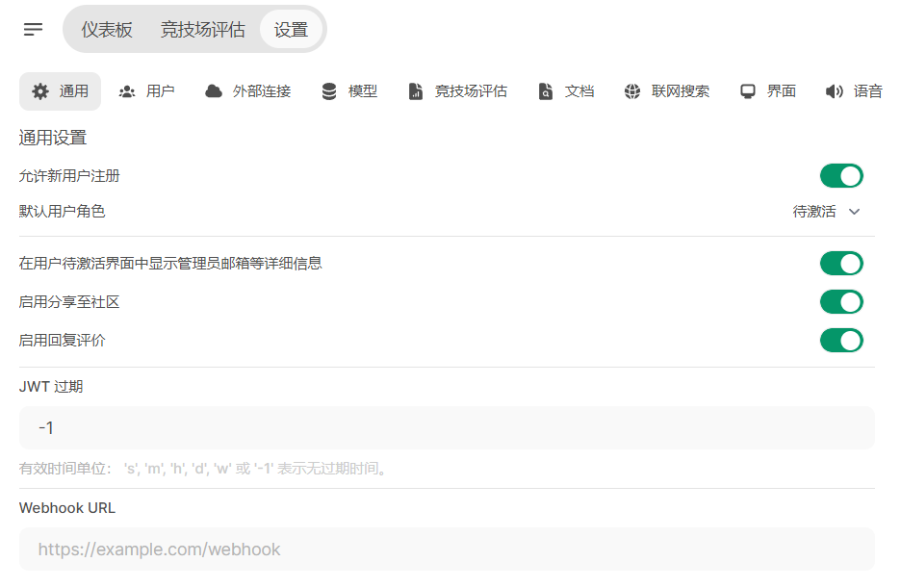901x588 pixels.
Task: Switch to the 仪表板 tab
Action: click(x=109, y=29)
